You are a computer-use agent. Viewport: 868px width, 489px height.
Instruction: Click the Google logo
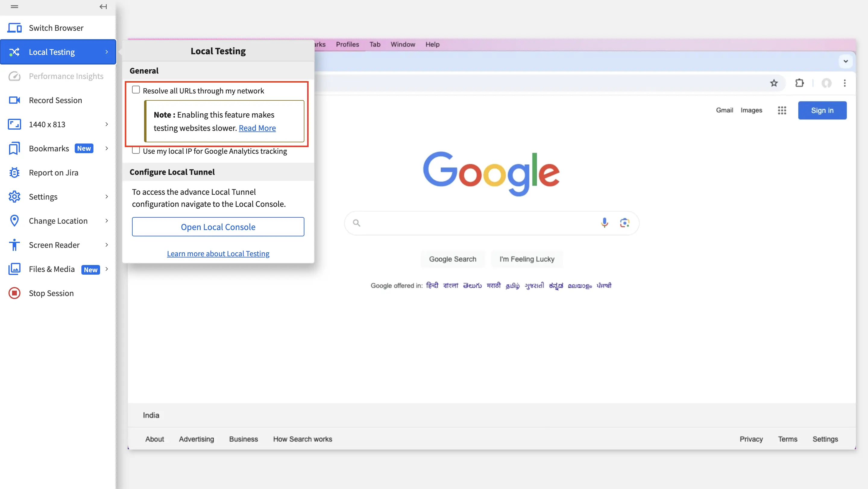click(x=491, y=174)
